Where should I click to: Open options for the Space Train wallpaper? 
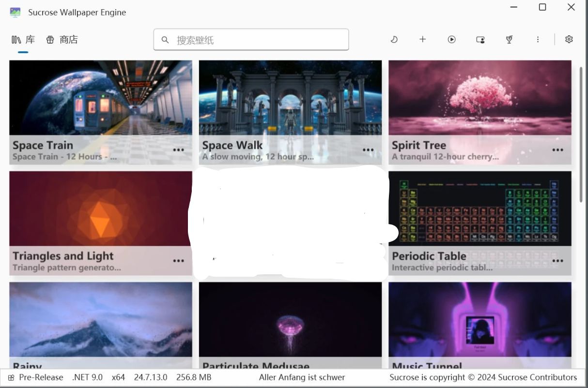pyautogui.click(x=178, y=149)
